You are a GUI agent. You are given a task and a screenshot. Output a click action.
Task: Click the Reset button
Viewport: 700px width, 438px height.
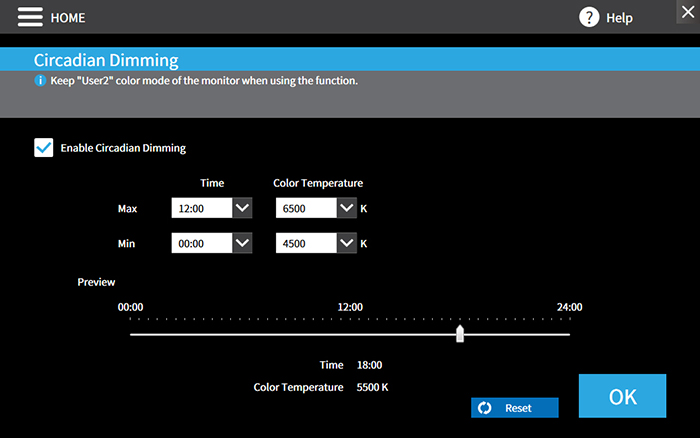coord(514,408)
